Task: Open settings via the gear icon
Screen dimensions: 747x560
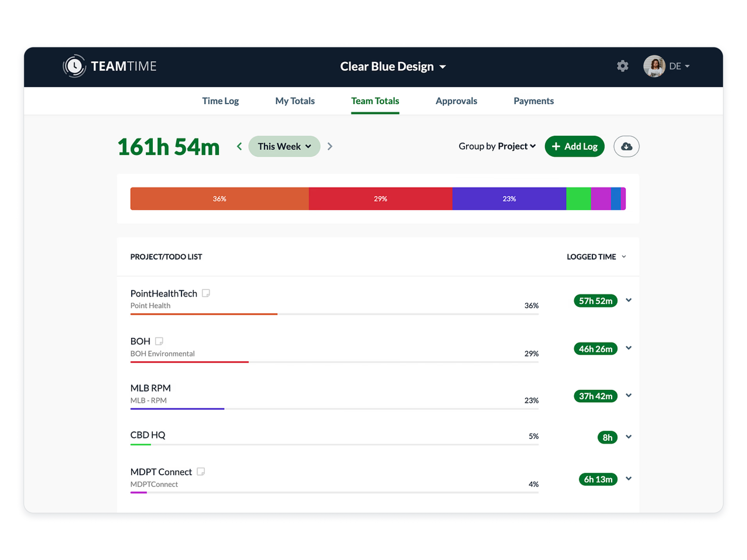Action: point(622,66)
